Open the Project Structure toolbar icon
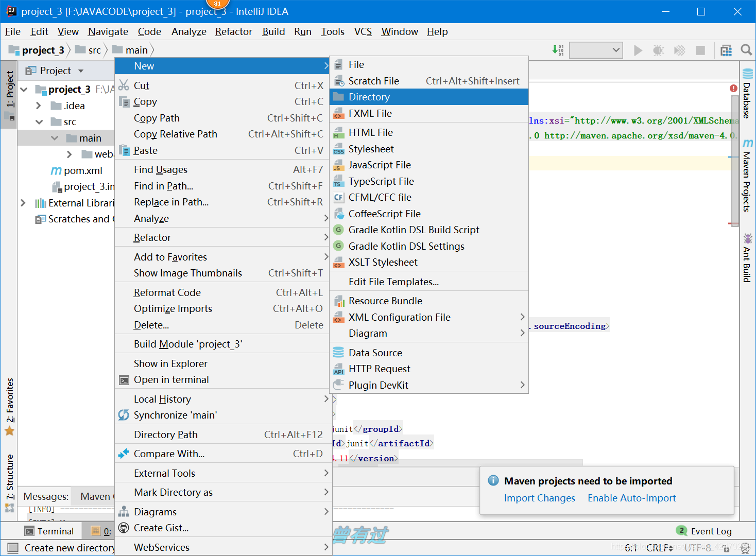 726,50
